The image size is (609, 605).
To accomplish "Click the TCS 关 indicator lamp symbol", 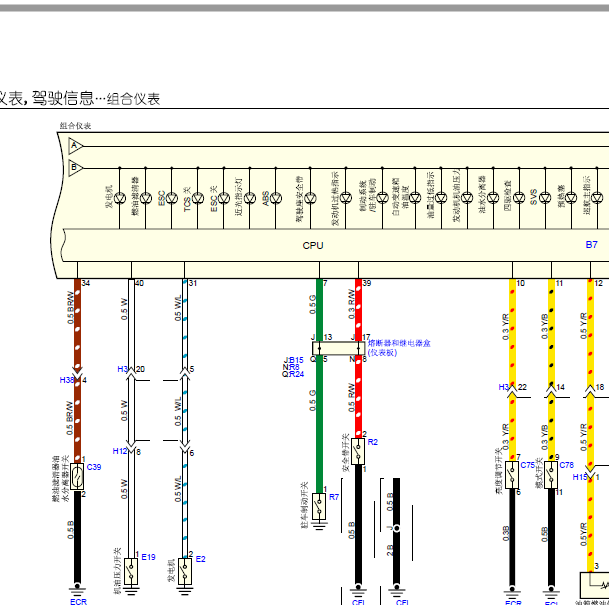I will (198, 198).
